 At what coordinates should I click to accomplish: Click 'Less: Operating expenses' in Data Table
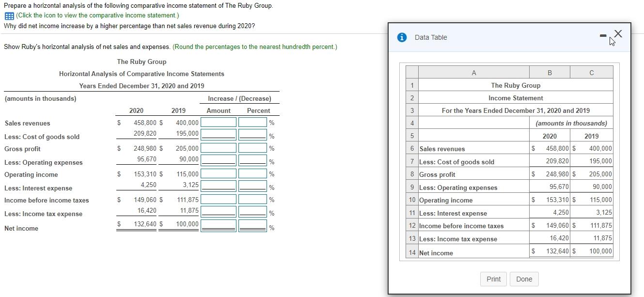pos(458,188)
